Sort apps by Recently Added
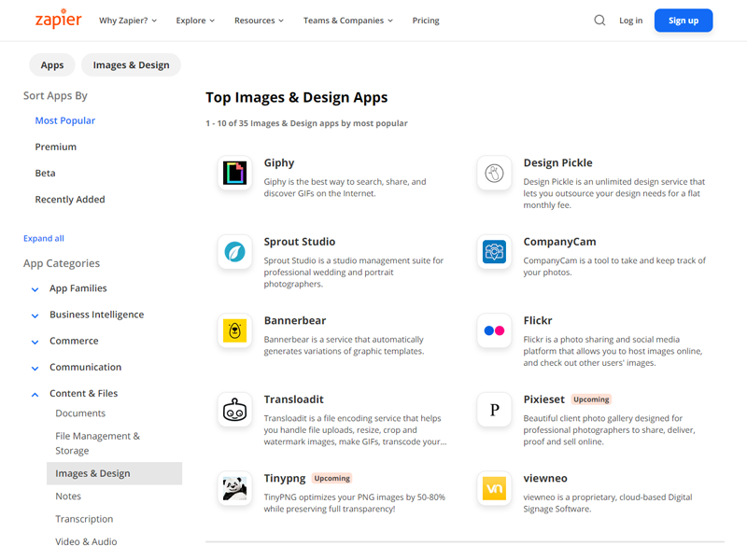 pyautogui.click(x=70, y=199)
